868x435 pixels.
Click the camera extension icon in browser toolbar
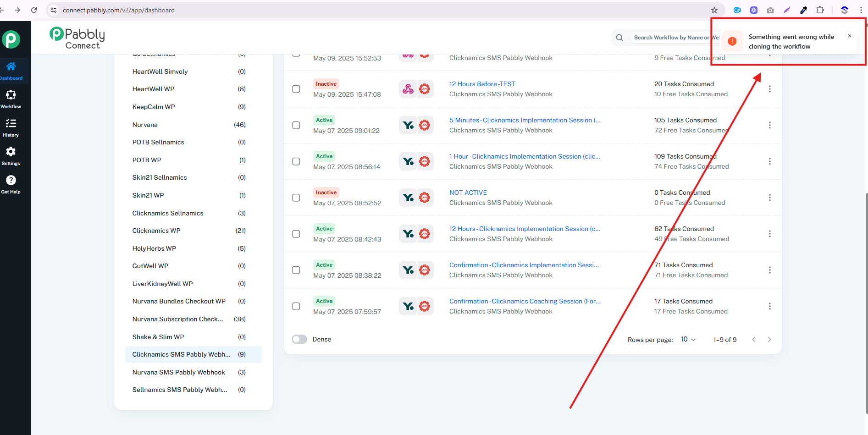770,10
